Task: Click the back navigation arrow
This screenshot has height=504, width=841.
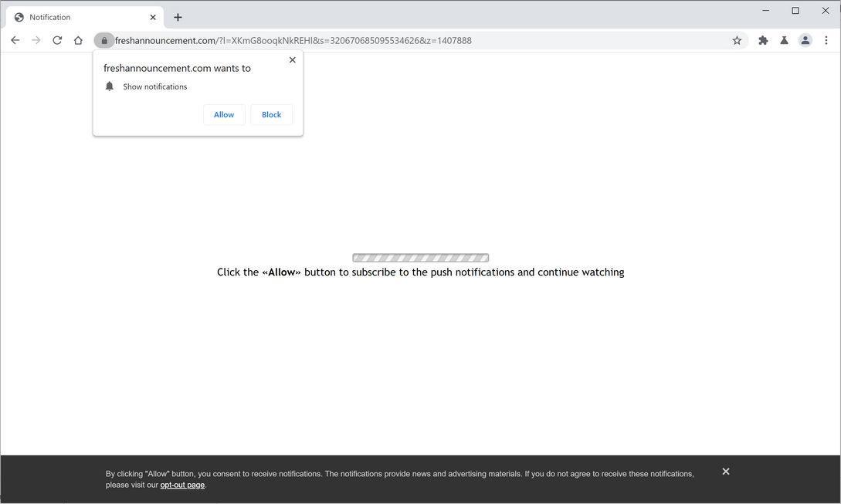Action: click(15, 39)
